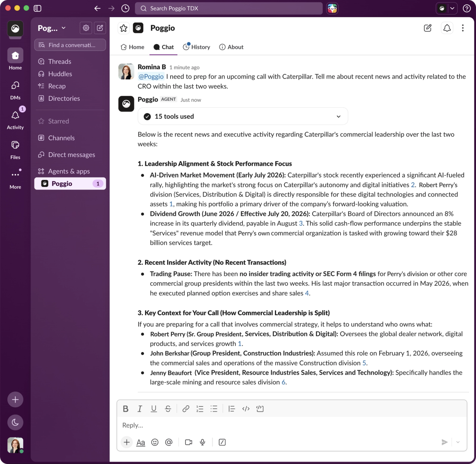Open citation 3 after payable in August
476x464 pixels.
click(301, 223)
